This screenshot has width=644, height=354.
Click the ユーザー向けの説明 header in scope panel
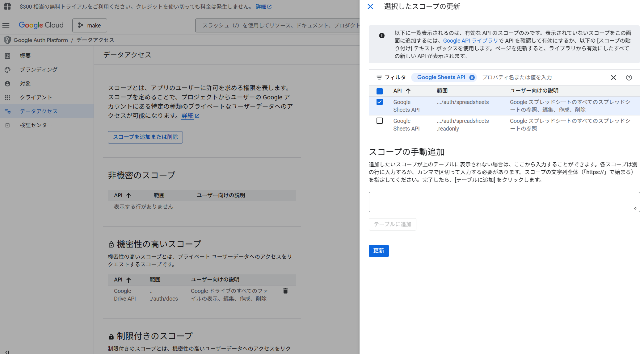pos(534,91)
